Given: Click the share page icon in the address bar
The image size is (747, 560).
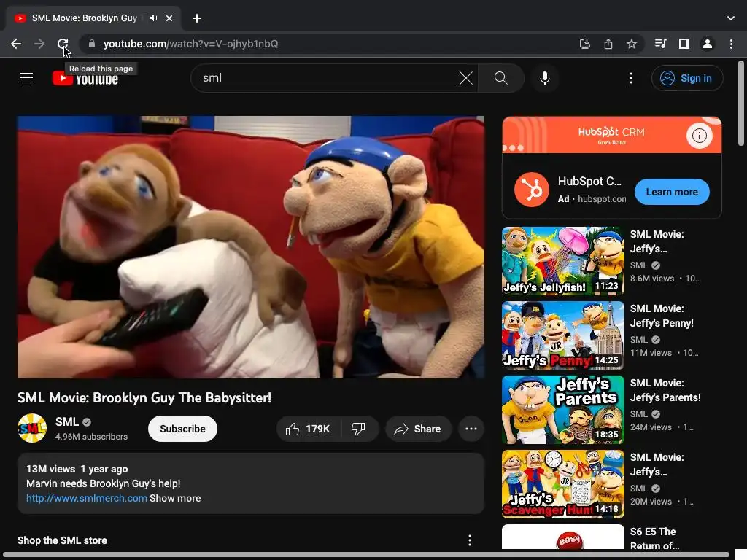Looking at the screenshot, I should [608, 44].
